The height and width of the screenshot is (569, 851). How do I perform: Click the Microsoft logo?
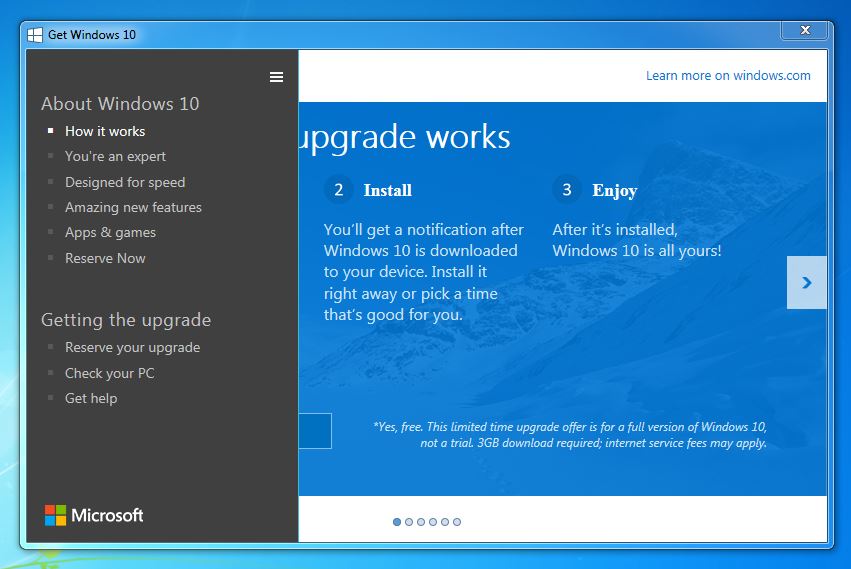(x=94, y=515)
